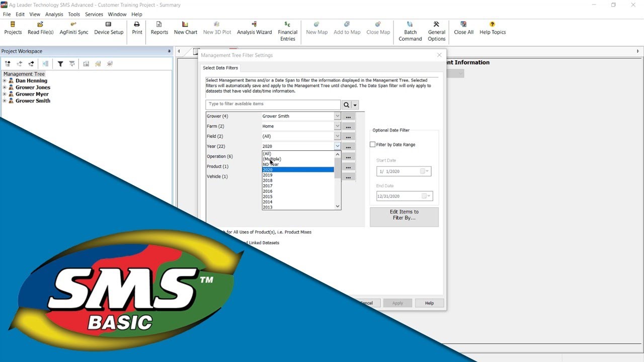Viewport: 644px width, 362px height.
Task: Expand the Grower Jones tree node
Action: point(5,87)
